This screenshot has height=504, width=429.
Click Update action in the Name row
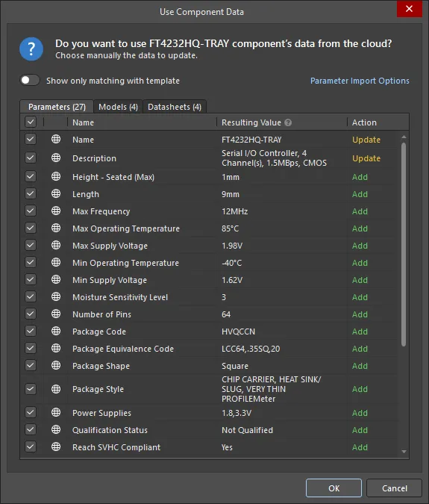click(366, 140)
